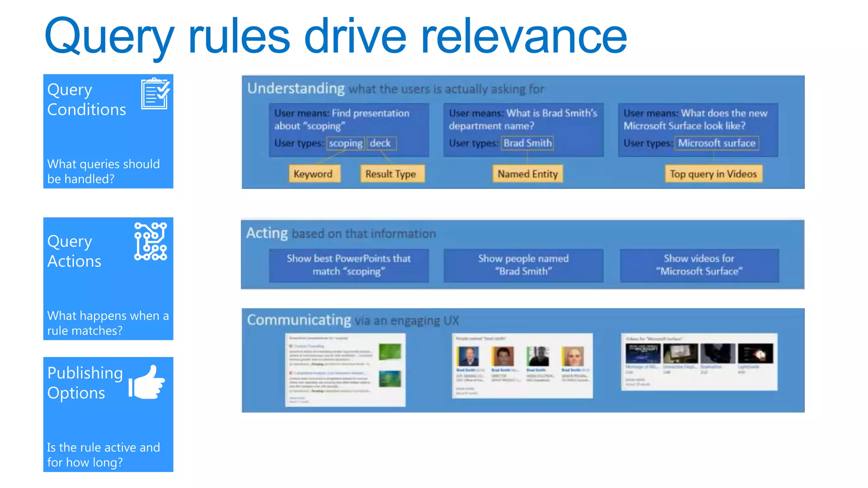Viewport: 868px width, 488px height.
Task: Click the Top query in Videos label
Action: point(713,174)
